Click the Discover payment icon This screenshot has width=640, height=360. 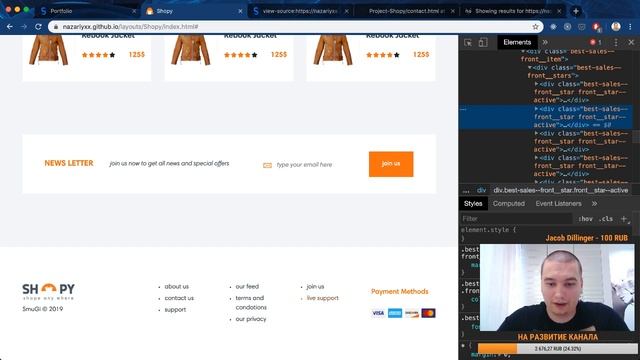[x=412, y=313]
